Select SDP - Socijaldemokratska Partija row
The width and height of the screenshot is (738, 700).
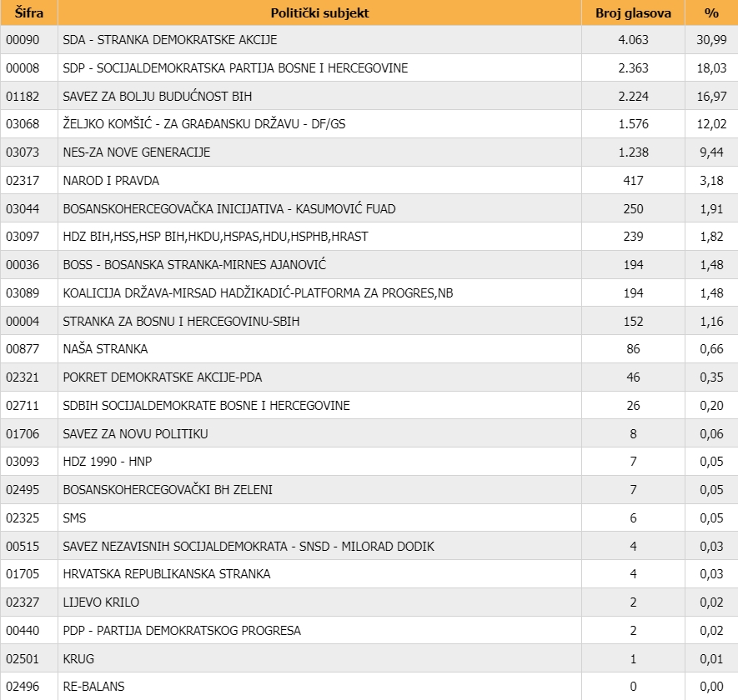click(x=235, y=68)
